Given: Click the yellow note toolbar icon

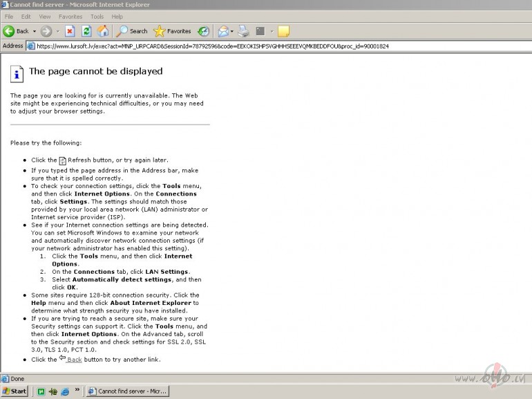Looking at the screenshot, I should [x=284, y=31].
